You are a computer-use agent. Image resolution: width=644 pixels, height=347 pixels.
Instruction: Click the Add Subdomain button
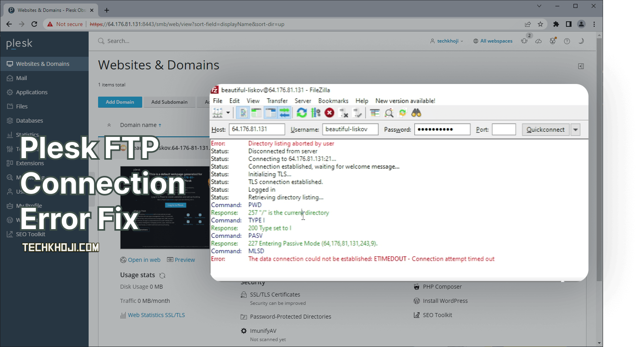169,102
